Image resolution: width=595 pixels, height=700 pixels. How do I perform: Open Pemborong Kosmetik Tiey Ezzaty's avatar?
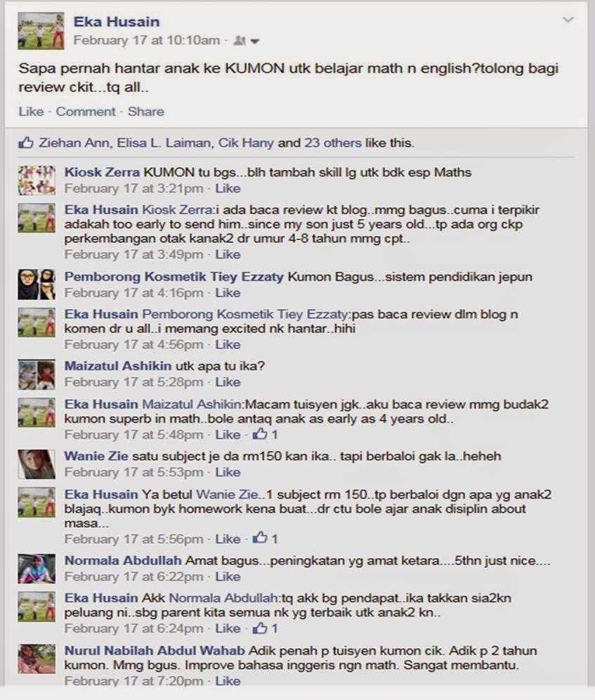(37, 284)
